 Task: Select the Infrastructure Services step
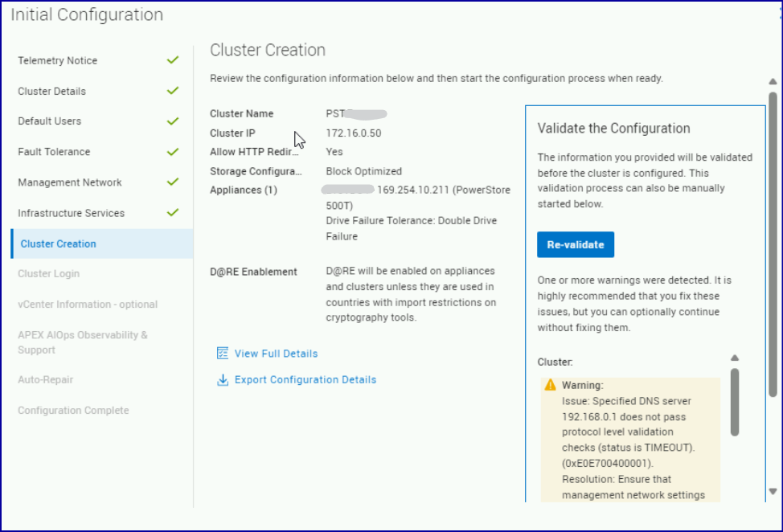tap(71, 213)
